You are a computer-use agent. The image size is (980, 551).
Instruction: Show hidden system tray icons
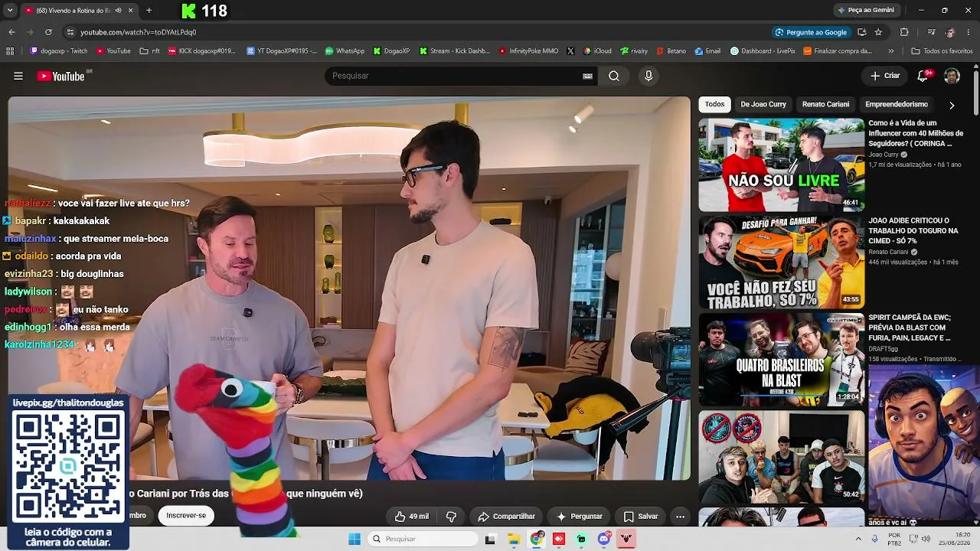click(858, 539)
